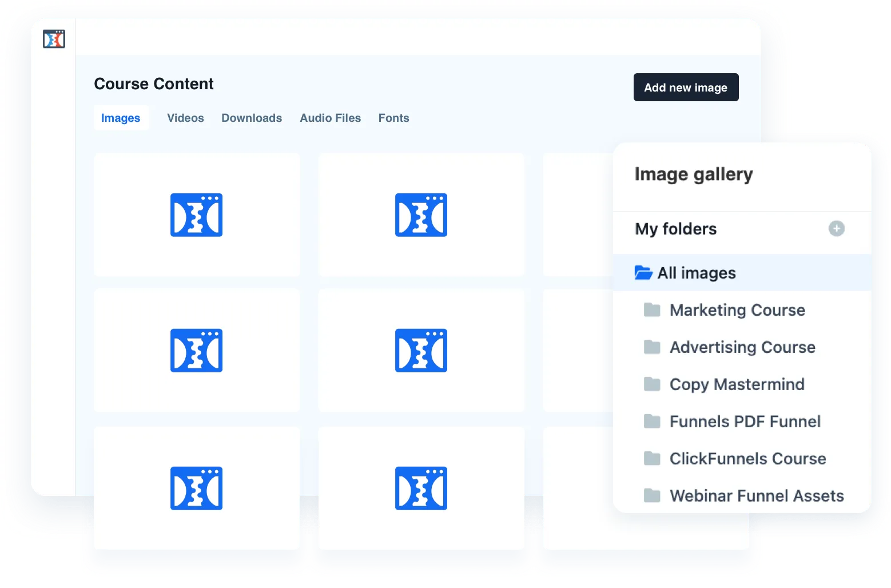This screenshot has width=891, height=588.
Task: Click the ClickFunnels logo in the sidebar
Action: tap(54, 39)
